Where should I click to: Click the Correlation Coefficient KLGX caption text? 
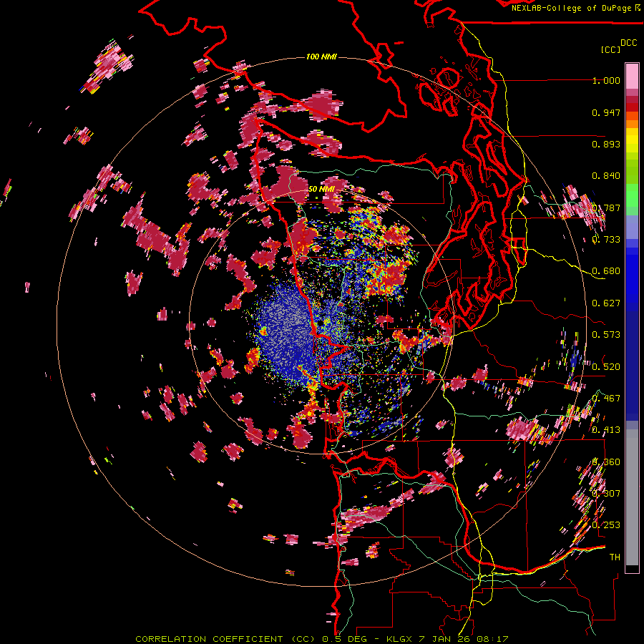[322, 639]
